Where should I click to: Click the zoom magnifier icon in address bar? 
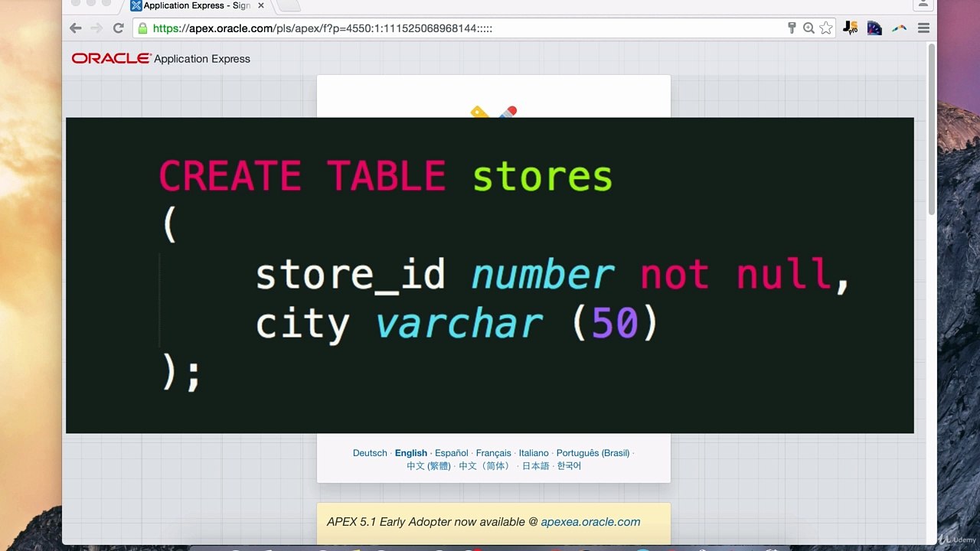(808, 28)
